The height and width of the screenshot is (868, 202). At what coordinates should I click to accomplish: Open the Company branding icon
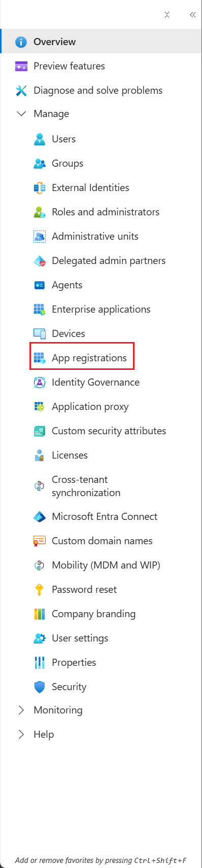click(40, 614)
